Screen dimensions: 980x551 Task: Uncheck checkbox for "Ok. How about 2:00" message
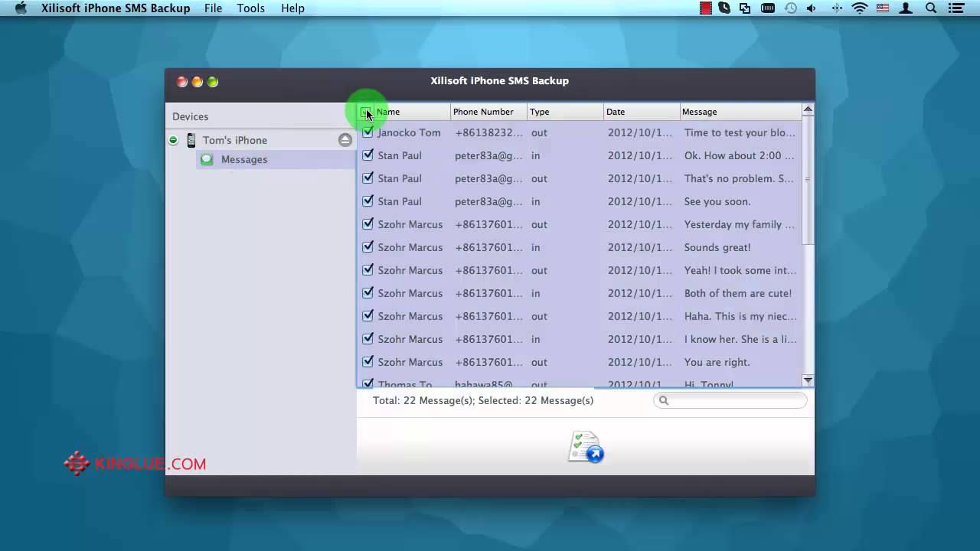[367, 155]
